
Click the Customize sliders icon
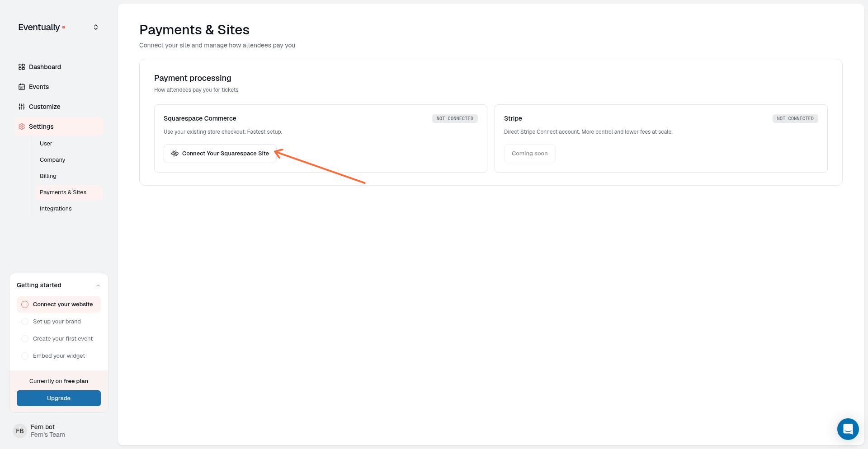pos(22,107)
